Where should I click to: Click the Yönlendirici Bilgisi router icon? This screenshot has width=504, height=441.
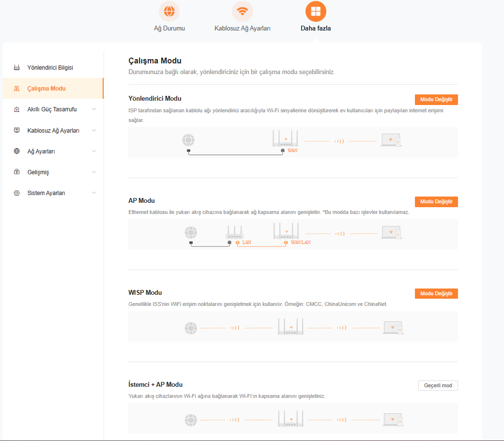click(x=17, y=67)
